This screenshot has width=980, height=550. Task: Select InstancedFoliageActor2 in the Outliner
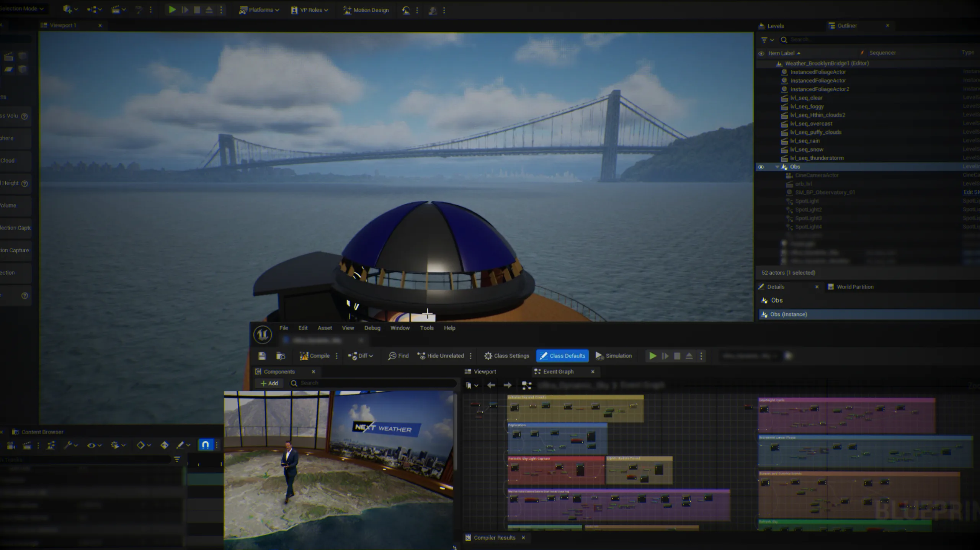point(820,89)
